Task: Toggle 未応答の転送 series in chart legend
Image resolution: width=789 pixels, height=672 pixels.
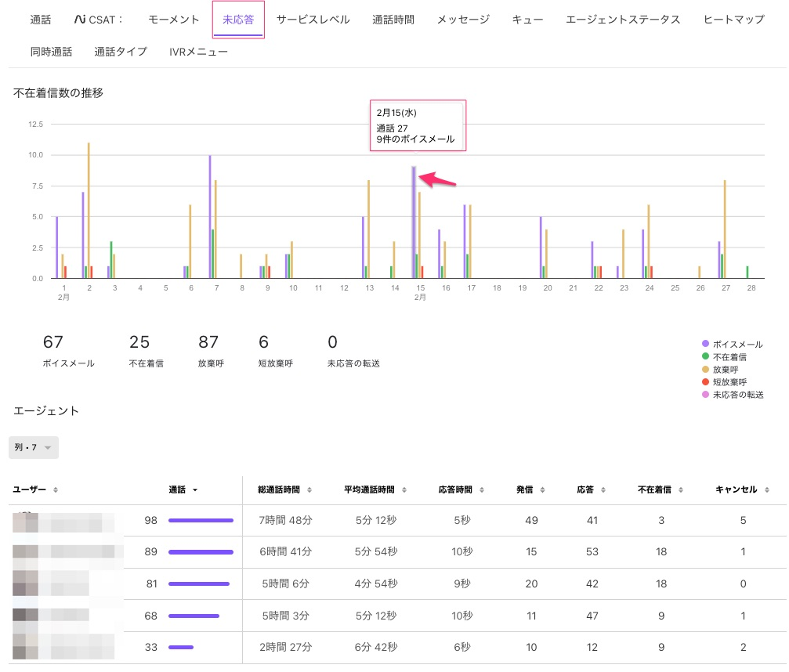Action: click(733, 394)
